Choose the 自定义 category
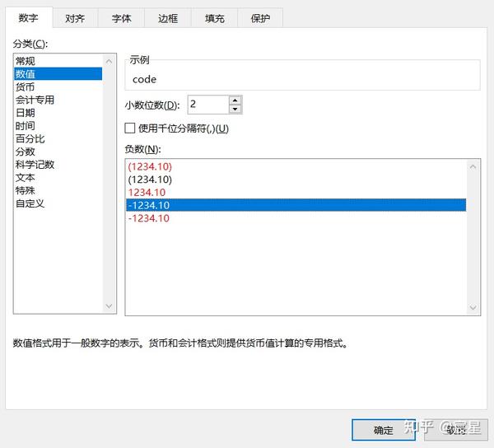The image size is (494, 448). [58, 203]
